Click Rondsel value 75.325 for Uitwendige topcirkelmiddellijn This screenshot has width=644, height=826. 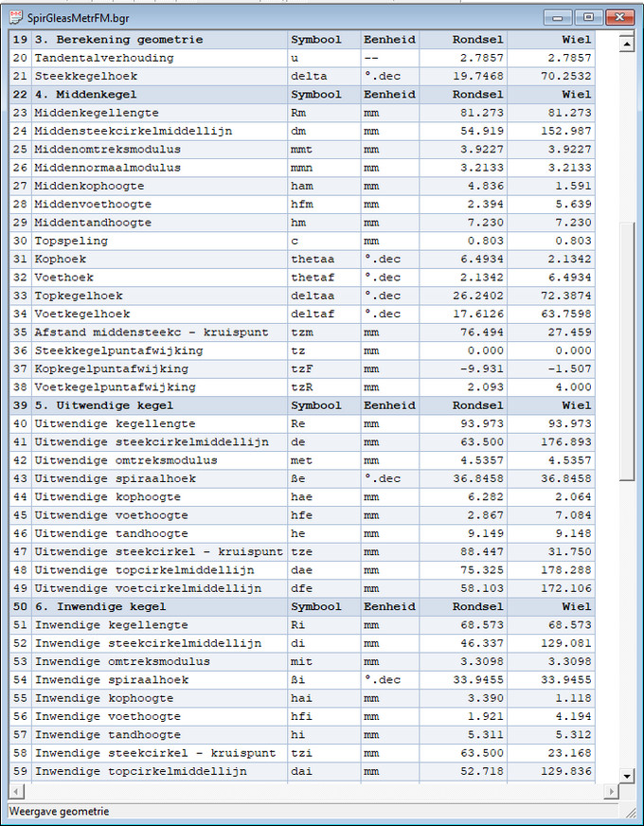click(482, 570)
